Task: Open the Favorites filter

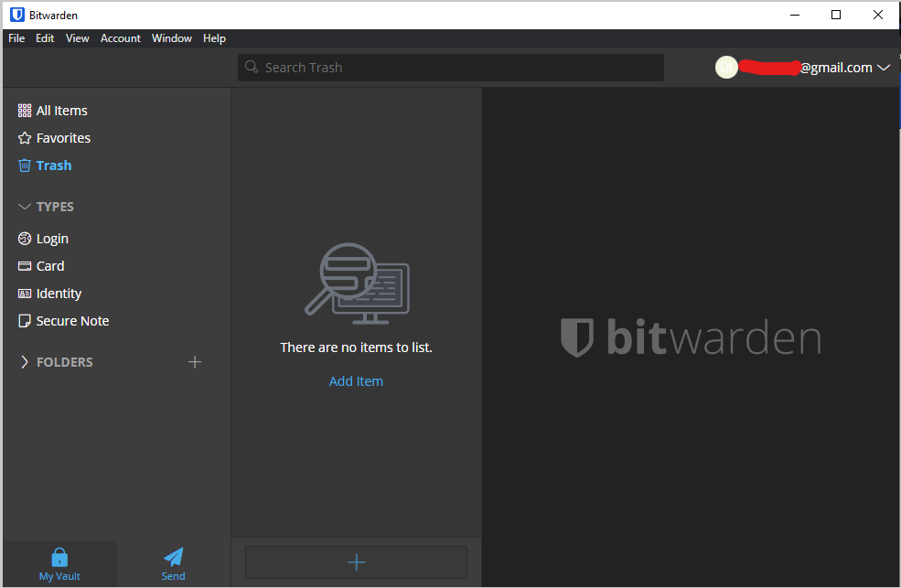Action: 63,138
